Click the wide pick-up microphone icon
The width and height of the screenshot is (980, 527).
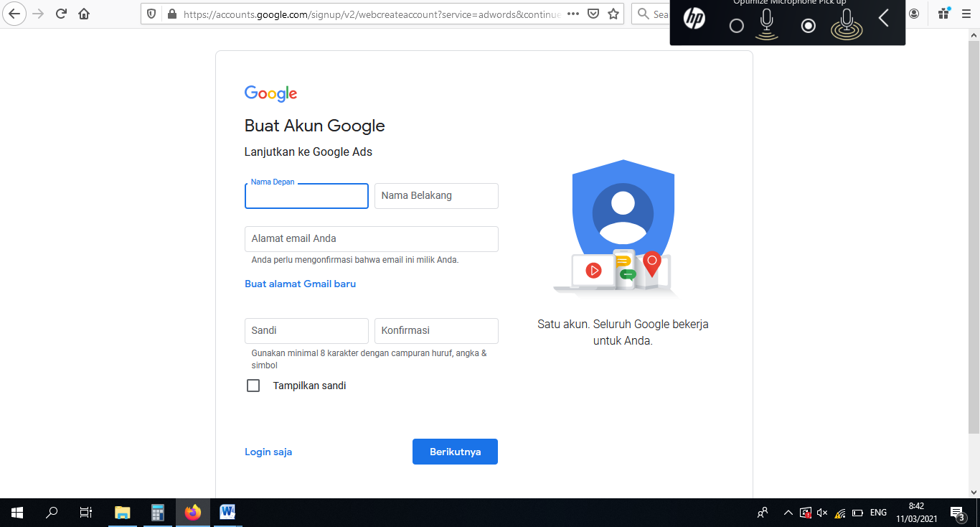click(x=847, y=24)
